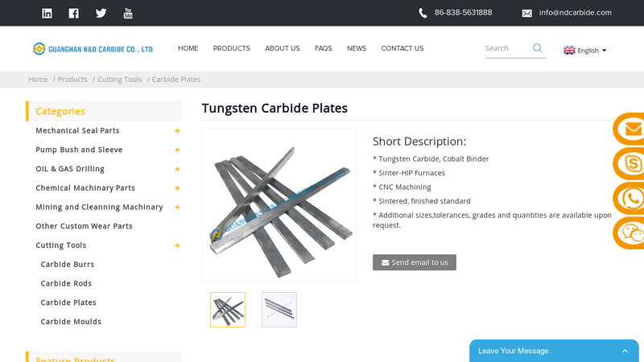Image resolution: width=644 pixels, height=362 pixels.
Task: Click the info@ndcarbide.com email address
Action: [575, 13]
